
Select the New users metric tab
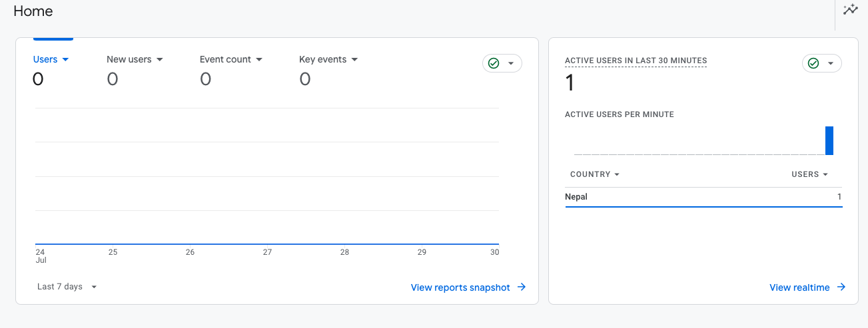coord(135,59)
